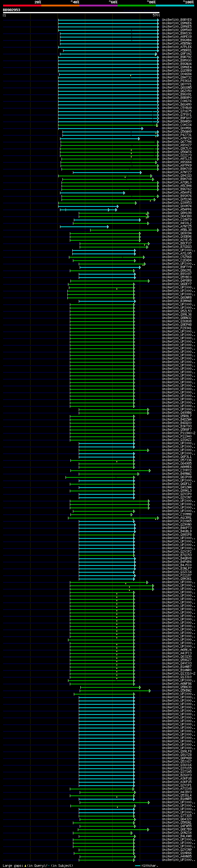Select the BB902953 query sequence label

point(11,10)
